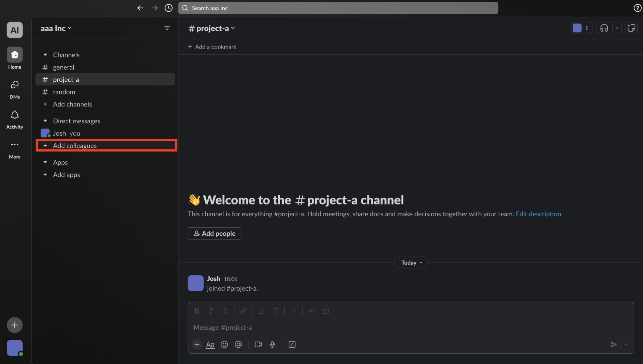Start recording a video clip
The height and width of the screenshot is (364, 643).
(258, 344)
